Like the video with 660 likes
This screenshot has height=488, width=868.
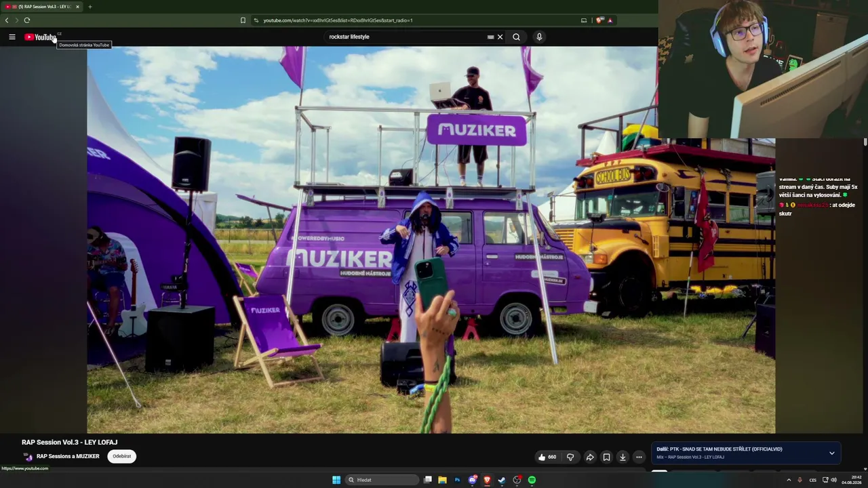[547, 457]
